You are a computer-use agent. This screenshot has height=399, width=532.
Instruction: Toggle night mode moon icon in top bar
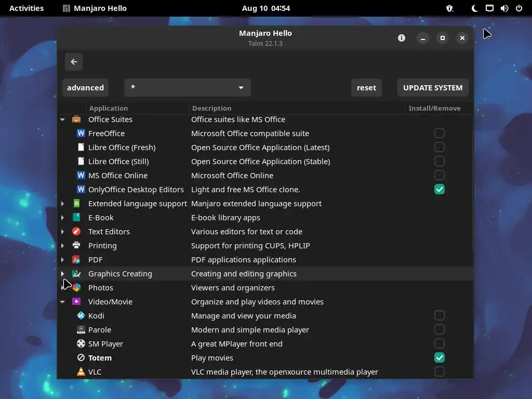(x=475, y=8)
